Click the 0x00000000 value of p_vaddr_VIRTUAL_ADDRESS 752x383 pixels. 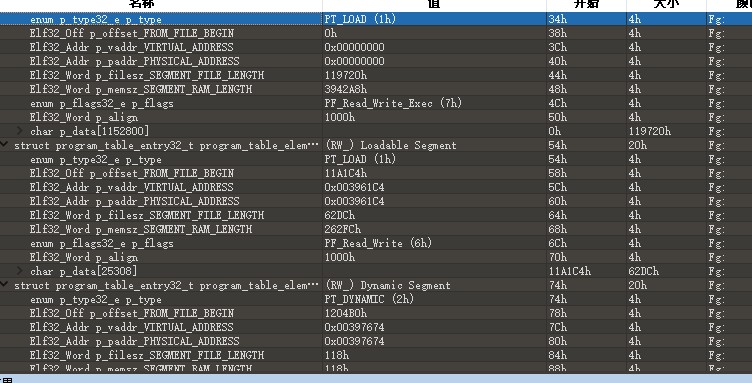(354, 47)
